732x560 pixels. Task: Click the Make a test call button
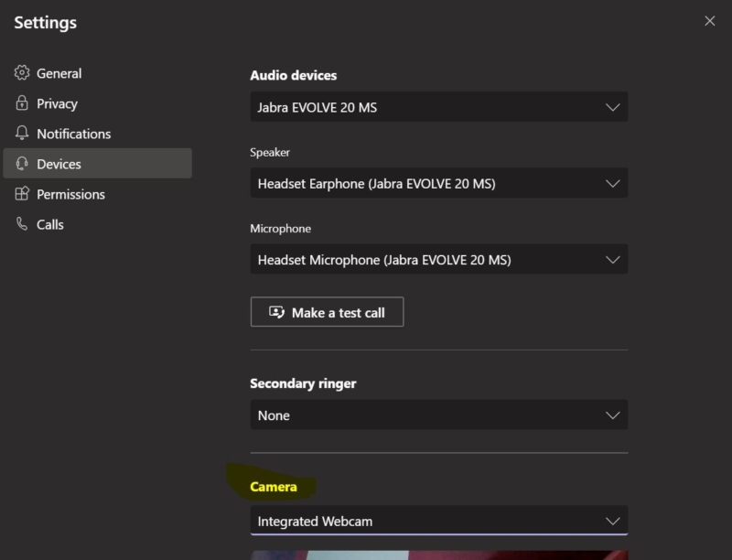coord(327,311)
